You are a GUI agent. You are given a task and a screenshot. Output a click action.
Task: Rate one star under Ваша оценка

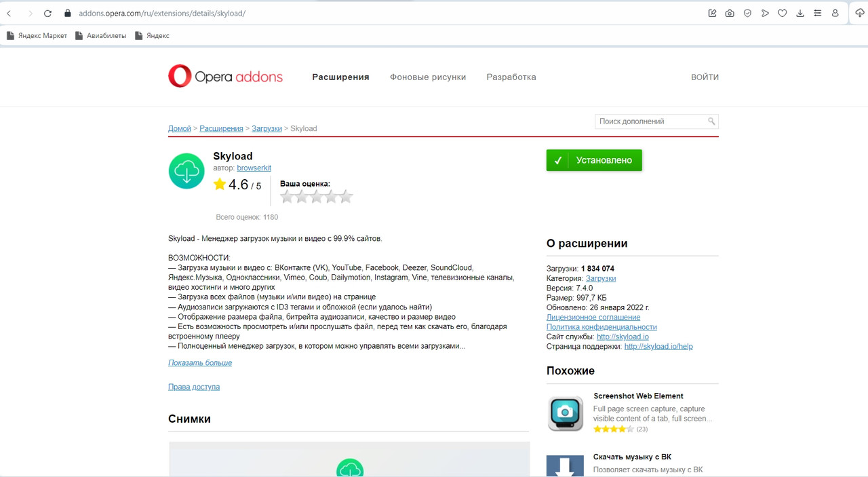[x=287, y=197]
